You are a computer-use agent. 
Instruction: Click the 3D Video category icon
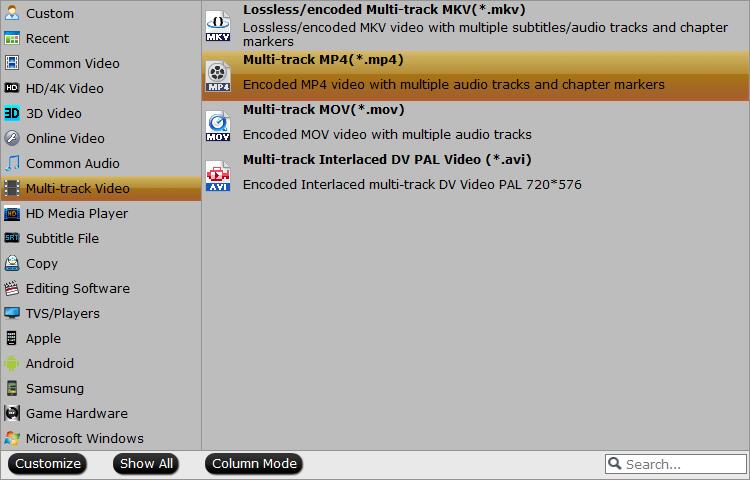(x=11, y=113)
